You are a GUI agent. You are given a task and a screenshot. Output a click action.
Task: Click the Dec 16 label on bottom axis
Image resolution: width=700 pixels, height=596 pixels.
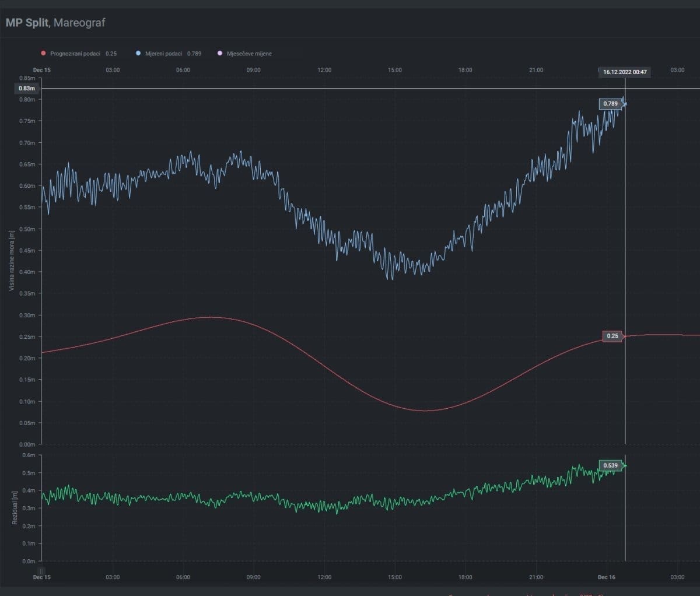[606, 577]
